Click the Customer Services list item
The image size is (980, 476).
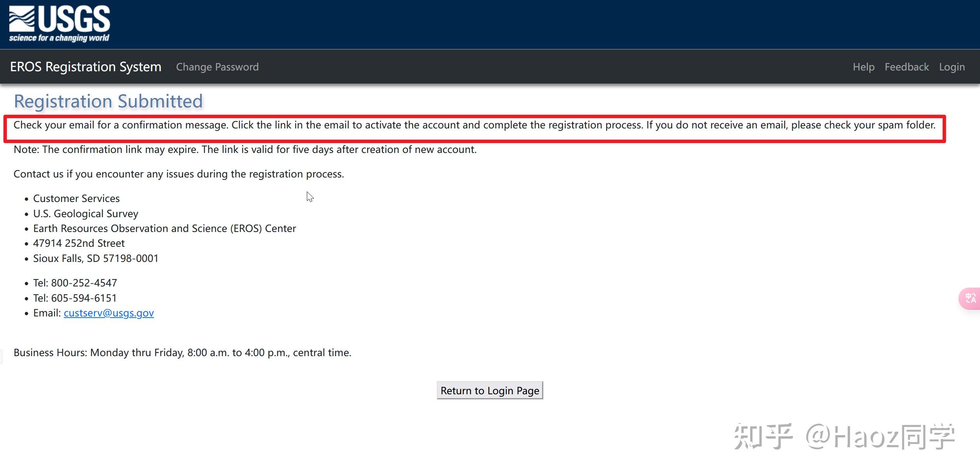76,198
